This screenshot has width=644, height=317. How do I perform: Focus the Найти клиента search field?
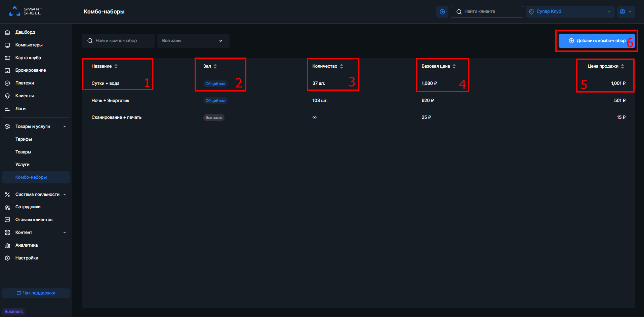coord(487,12)
